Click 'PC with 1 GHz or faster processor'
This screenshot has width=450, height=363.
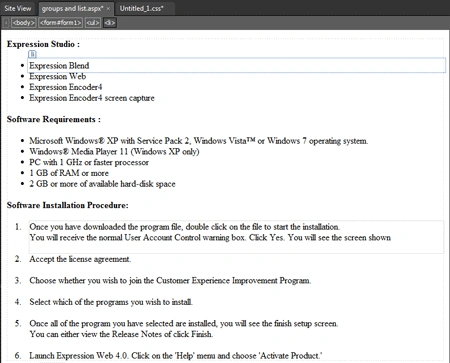89,162
